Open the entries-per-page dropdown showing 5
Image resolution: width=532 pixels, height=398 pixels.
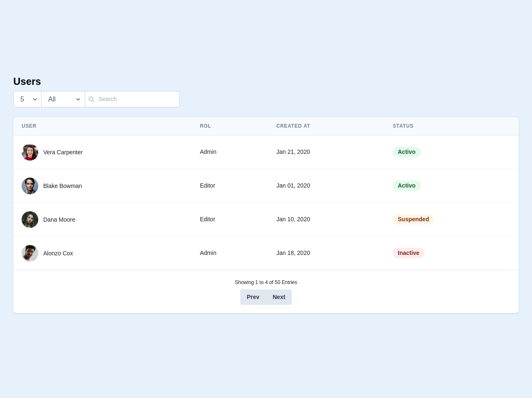[x=27, y=99]
